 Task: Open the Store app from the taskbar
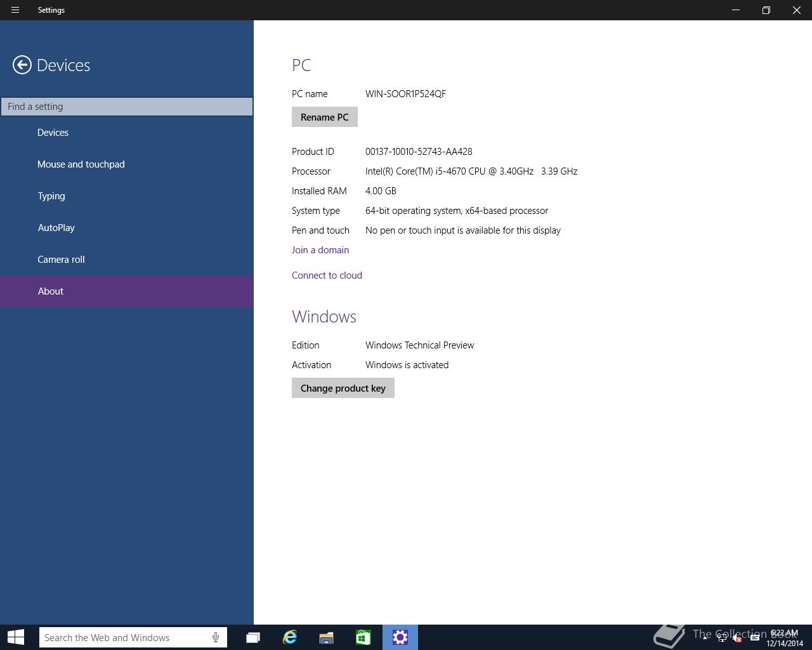pos(363,637)
